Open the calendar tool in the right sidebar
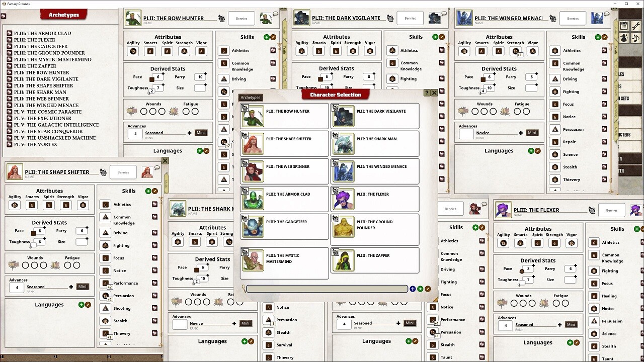Screen dimensions: 644x362 pos(624,25)
